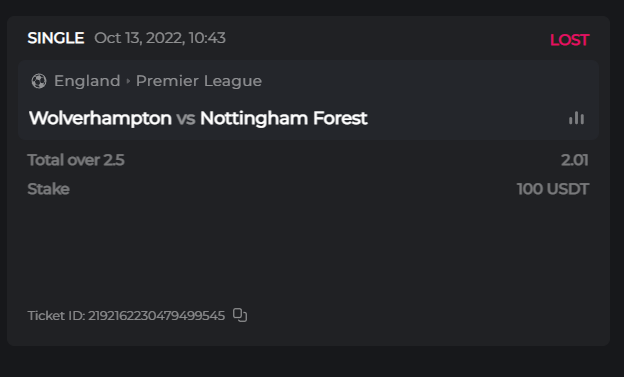The image size is (624, 377).
Task: Click the vs text between teams
Action: [186, 119]
